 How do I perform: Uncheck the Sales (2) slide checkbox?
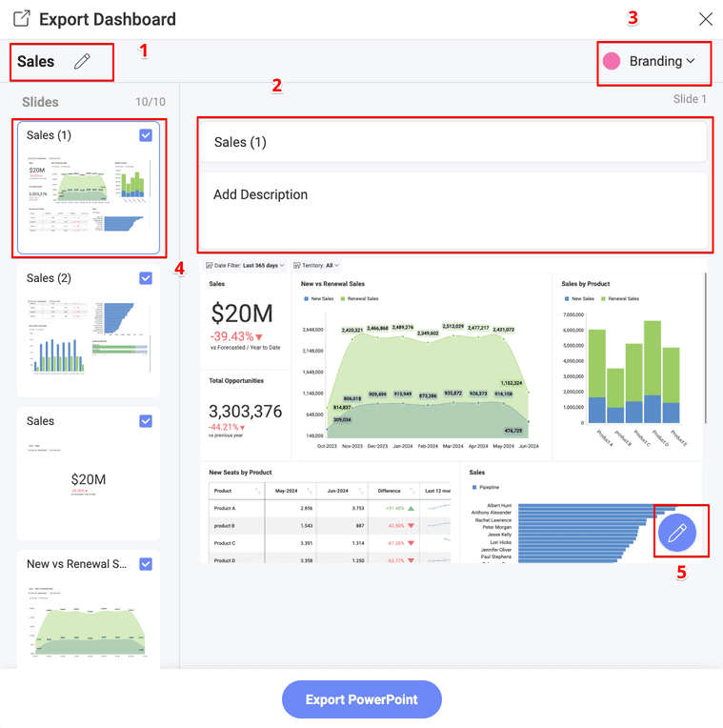146,278
